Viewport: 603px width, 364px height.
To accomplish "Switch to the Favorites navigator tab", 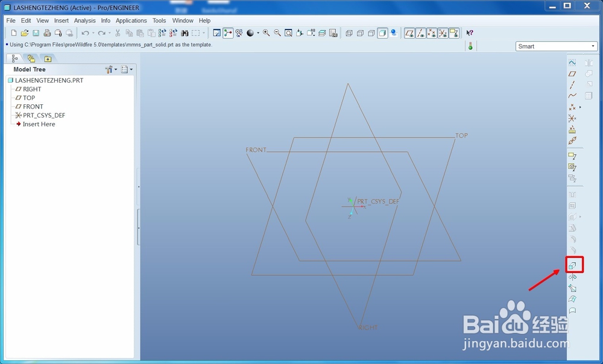I will click(48, 59).
